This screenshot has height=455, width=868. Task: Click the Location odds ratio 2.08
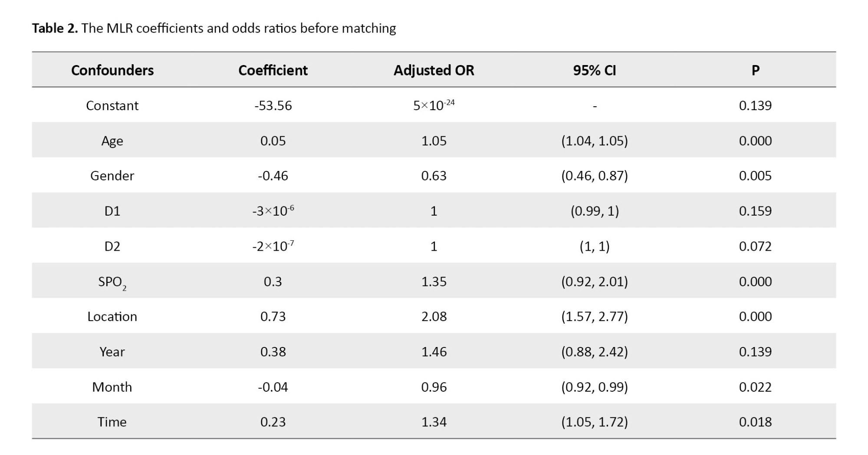tap(434, 317)
